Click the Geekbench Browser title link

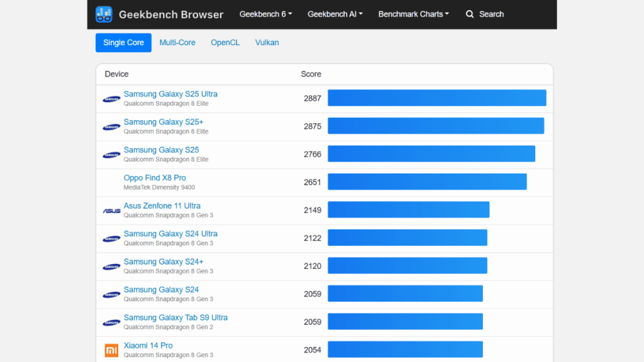(x=170, y=14)
